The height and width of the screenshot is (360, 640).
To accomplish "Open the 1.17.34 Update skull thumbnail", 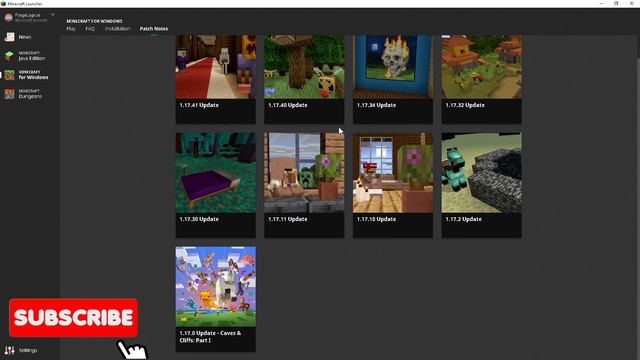I will click(393, 67).
